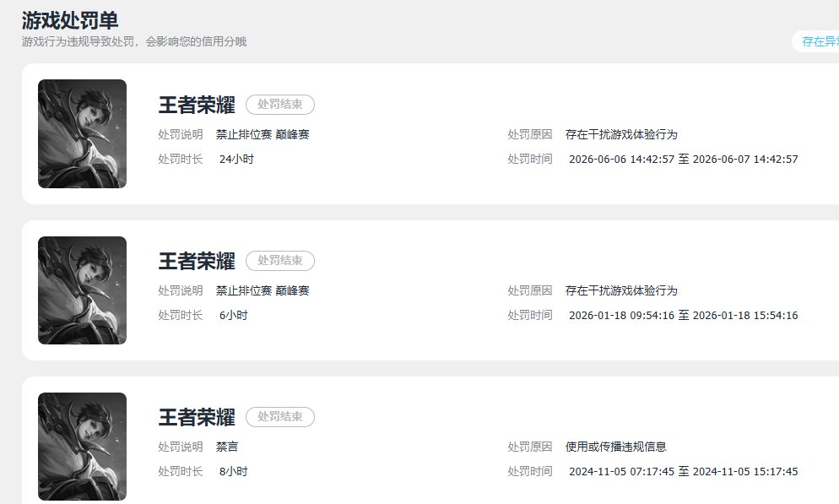The height and width of the screenshot is (504, 839).
Task: Click 处罚时长 label in the 8小时 card
Action: (x=181, y=471)
